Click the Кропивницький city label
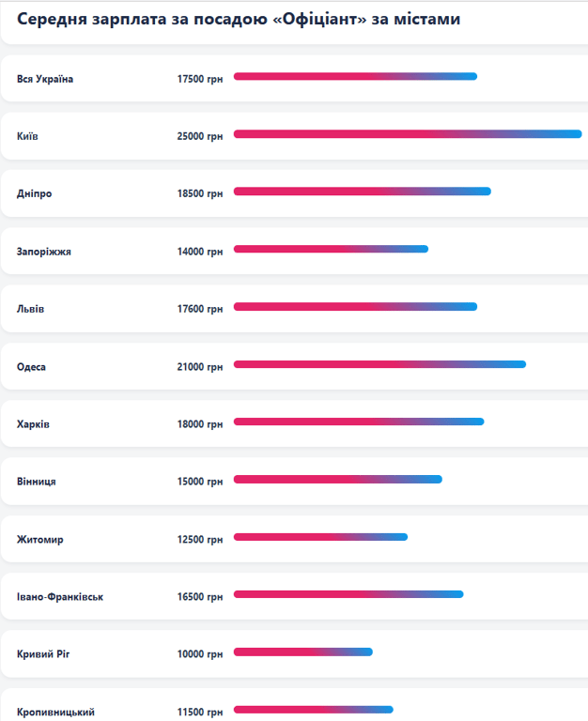 coord(55,713)
